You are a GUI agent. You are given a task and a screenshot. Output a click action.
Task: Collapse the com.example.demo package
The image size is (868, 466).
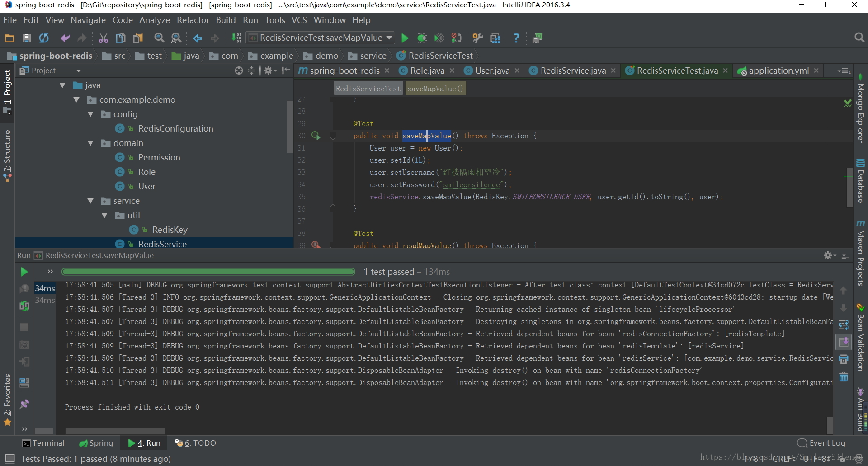(76, 99)
